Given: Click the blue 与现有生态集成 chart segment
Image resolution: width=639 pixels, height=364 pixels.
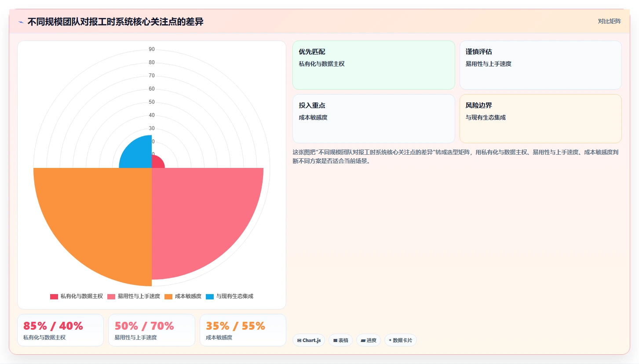Looking at the screenshot, I should pos(139,155).
